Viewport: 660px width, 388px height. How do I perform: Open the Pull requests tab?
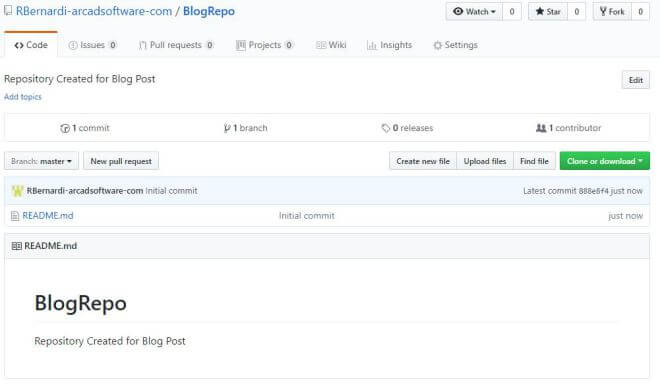176,45
